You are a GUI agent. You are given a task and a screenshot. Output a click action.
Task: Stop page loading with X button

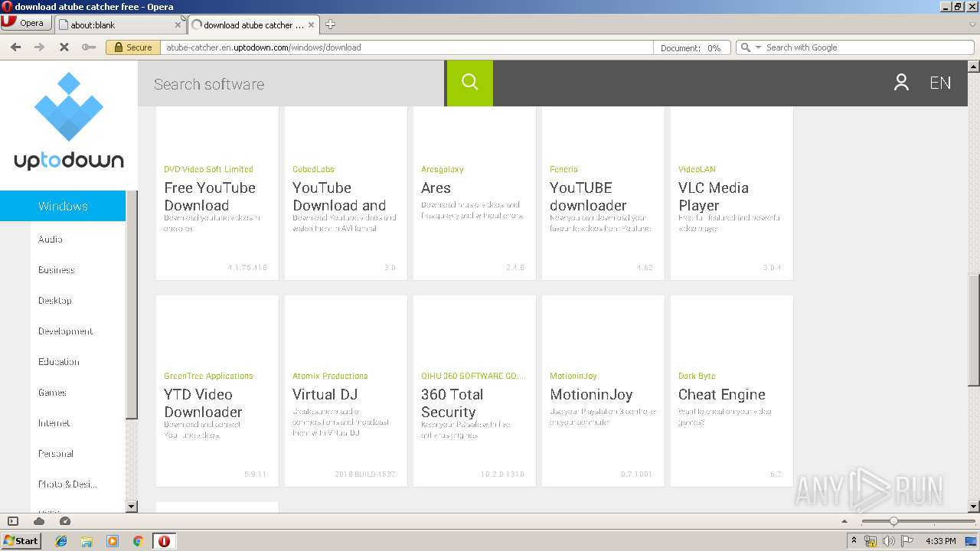point(64,47)
